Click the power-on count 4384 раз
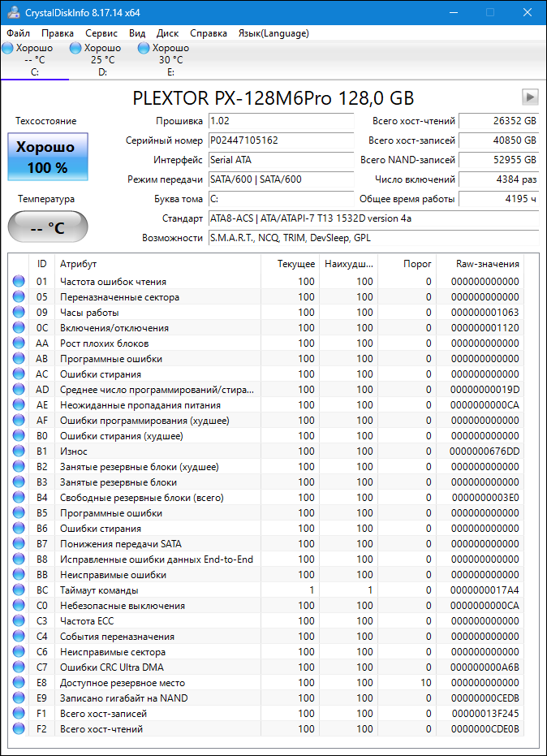 tap(499, 179)
